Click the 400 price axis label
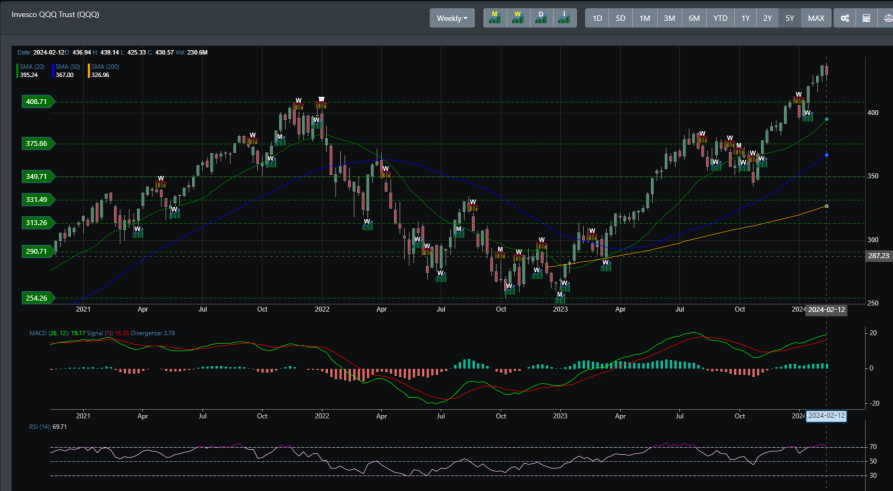Viewport: 893px width, 491px height. (872, 113)
